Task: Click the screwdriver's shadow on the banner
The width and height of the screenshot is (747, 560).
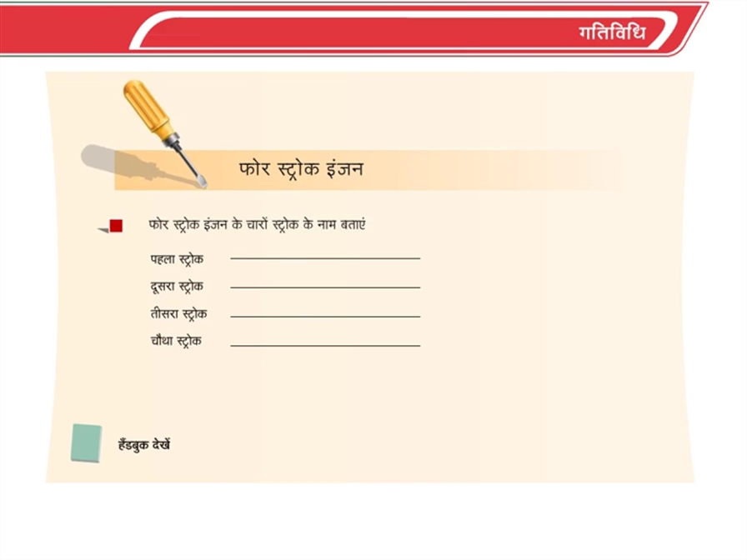Action: pyautogui.click(x=138, y=165)
